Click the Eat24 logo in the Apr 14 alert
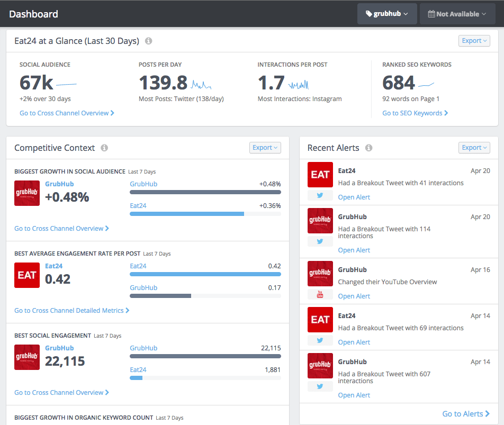 (320, 320)
